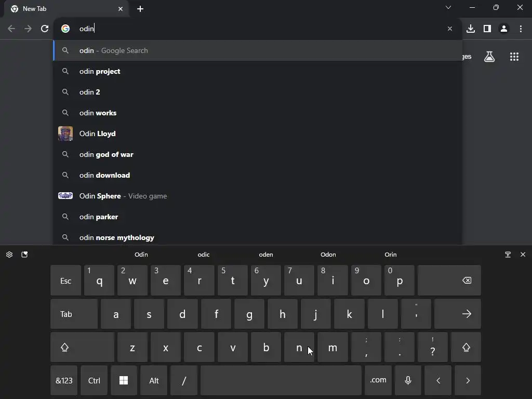Toggle the left Shift key
Viewport: 532px width, 399px height.
click(x=83, y=347)
